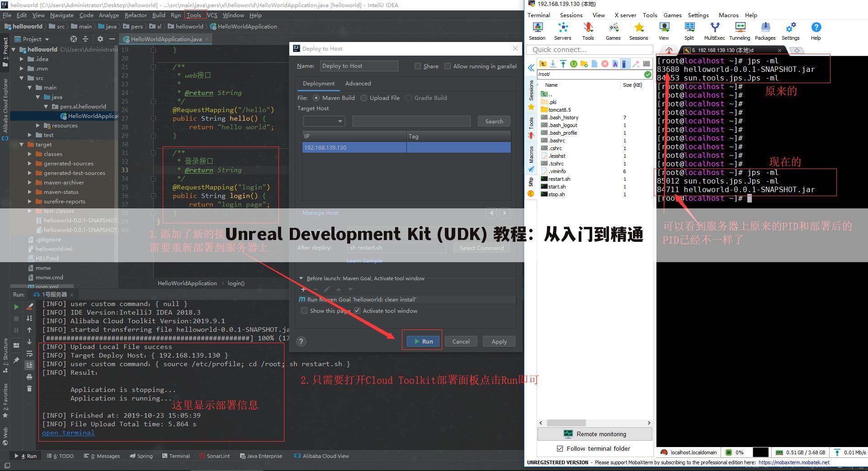Switch to the Advanced tab

(358, 83)
